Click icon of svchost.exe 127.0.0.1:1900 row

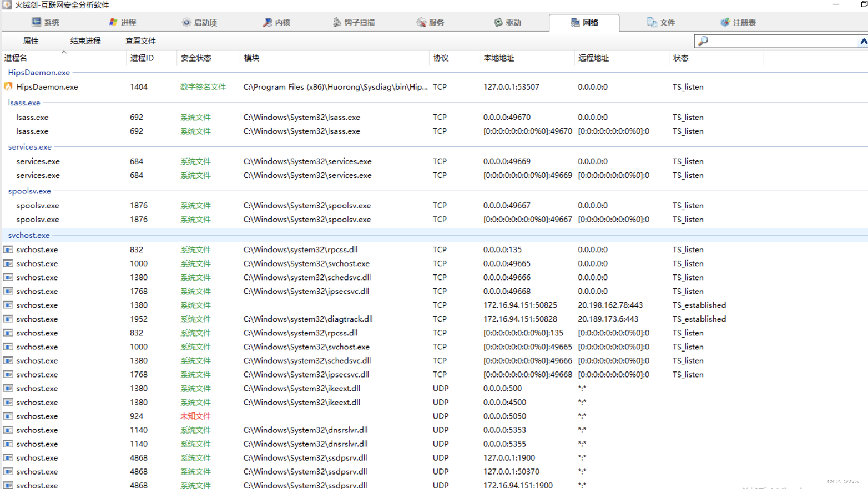point(8,457)
